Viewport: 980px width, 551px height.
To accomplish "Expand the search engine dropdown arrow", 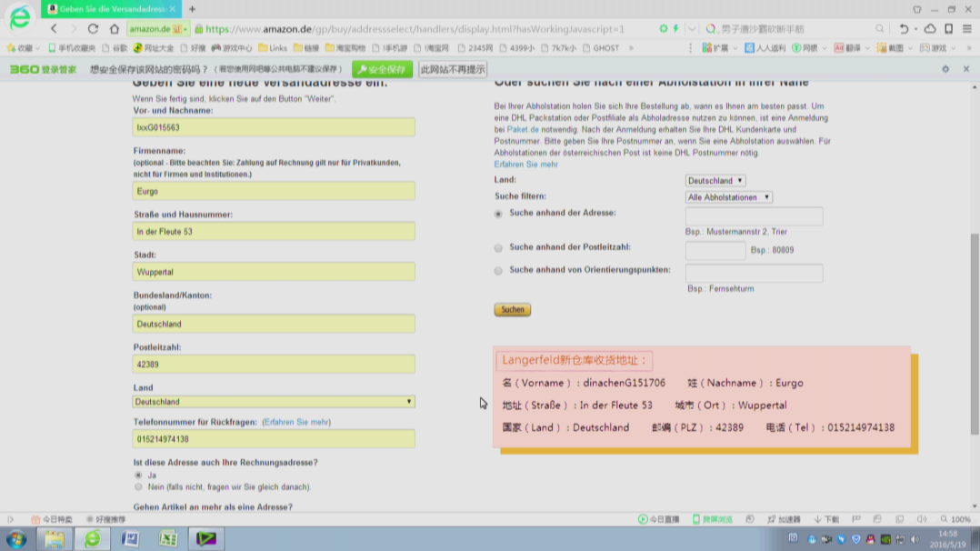I will [x=691, y=29].
